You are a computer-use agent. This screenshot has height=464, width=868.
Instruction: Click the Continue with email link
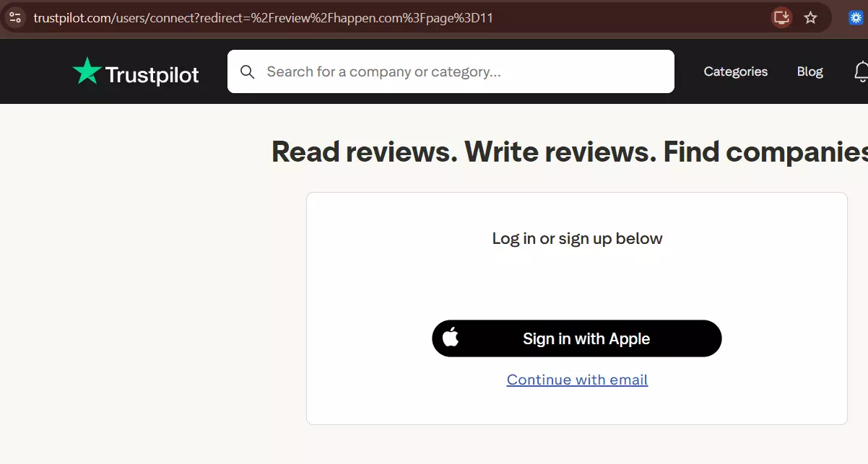577,380
